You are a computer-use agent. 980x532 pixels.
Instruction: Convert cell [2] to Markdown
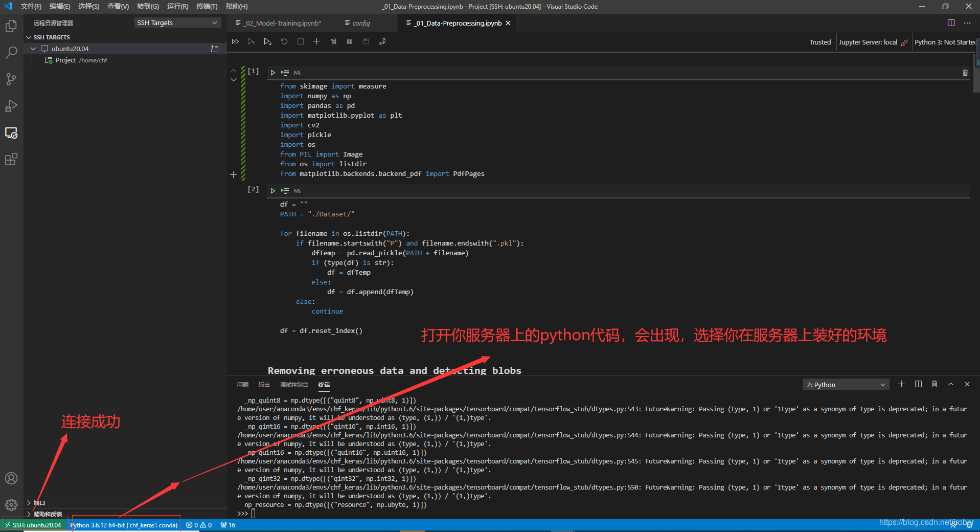(x=298, y=191)
